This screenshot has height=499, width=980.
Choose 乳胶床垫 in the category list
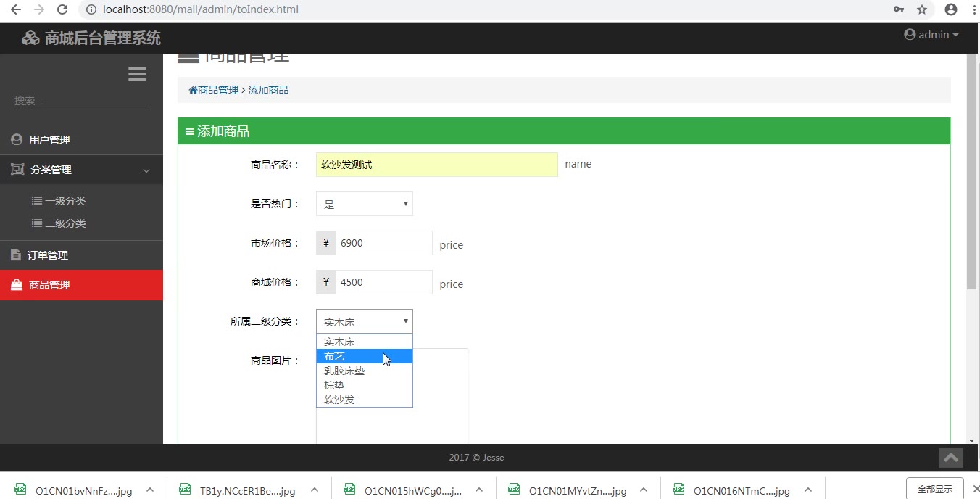pos(365,371)
